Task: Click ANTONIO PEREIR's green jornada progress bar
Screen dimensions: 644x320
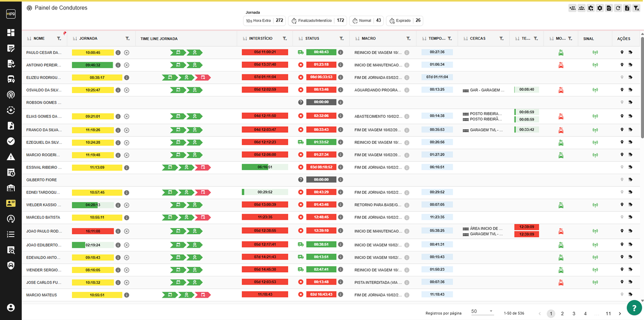Action: [x=92, y=65]
